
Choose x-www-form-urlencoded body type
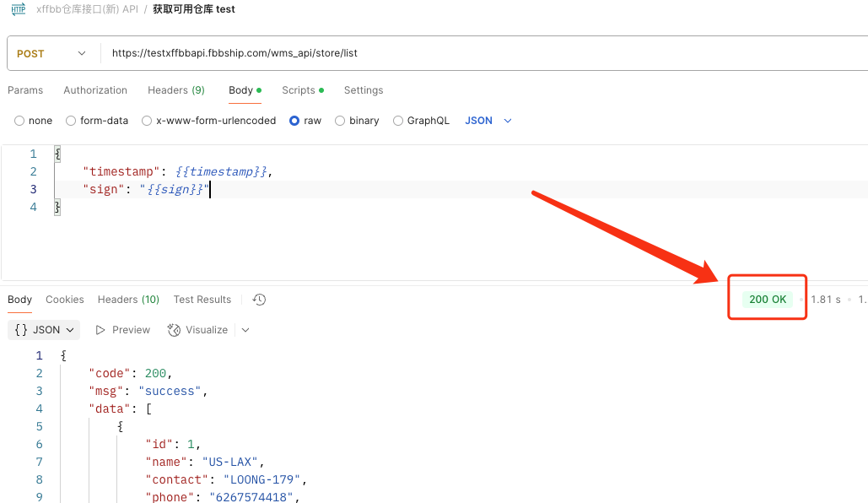point(208,121)
